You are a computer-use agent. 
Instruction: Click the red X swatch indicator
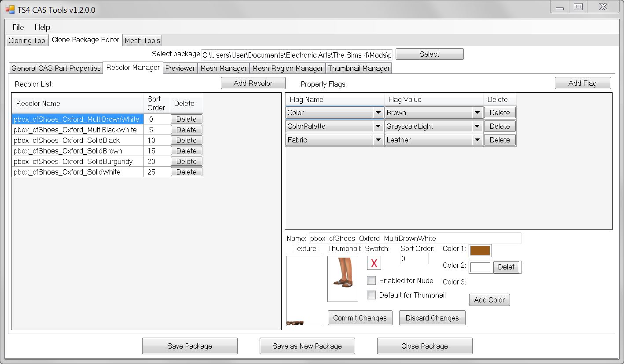click(x=374, y=263)
